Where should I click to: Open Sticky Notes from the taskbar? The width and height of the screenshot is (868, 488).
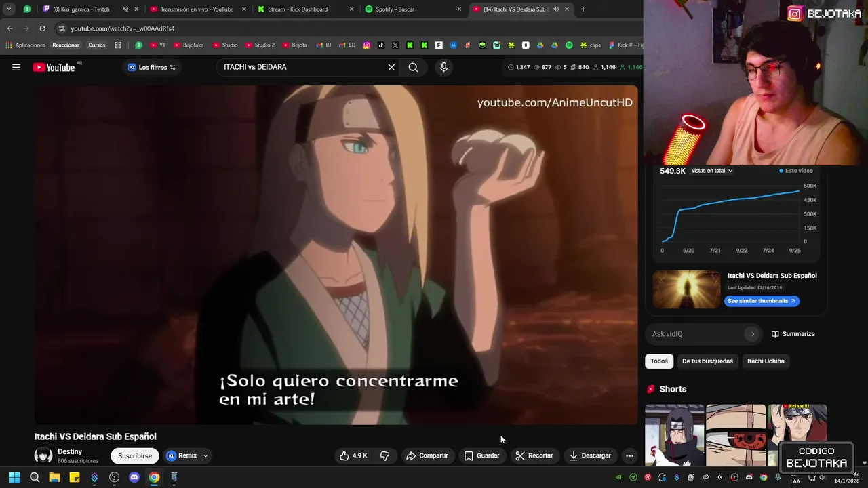tap(75, 477)
